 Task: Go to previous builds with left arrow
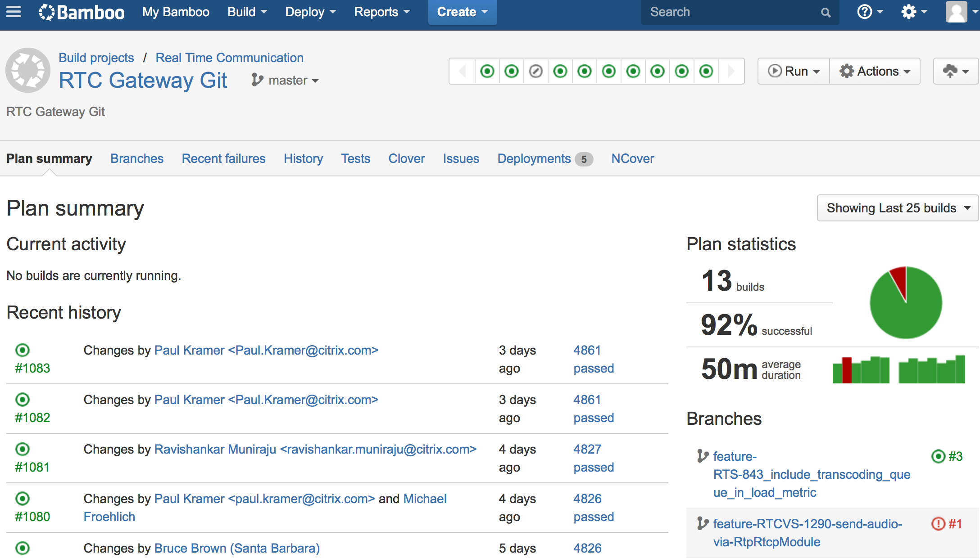tap(463, 71)
